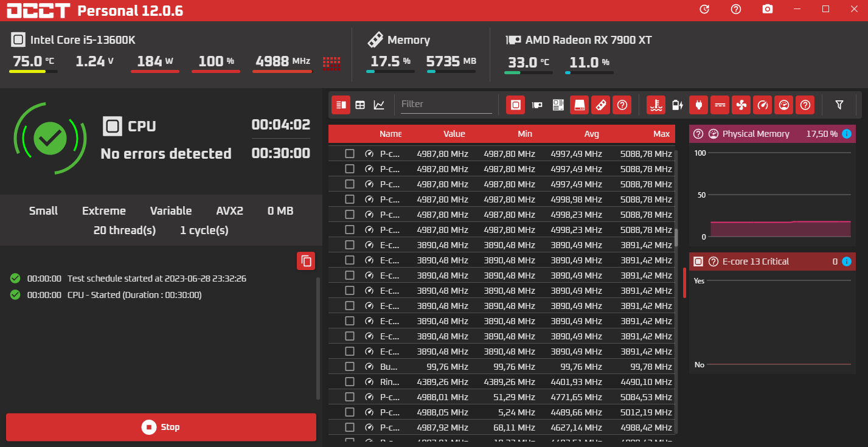Switch to the table grid view icon
Screen dimensions: 868x447
click(x=360, y=105)
